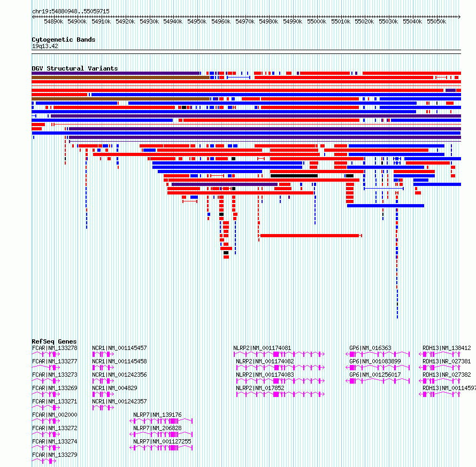Viewport: 476px width, 467px height.
Task: Select the NLRP7|NM_139176 transcript label
Action: tap(157, 415)
